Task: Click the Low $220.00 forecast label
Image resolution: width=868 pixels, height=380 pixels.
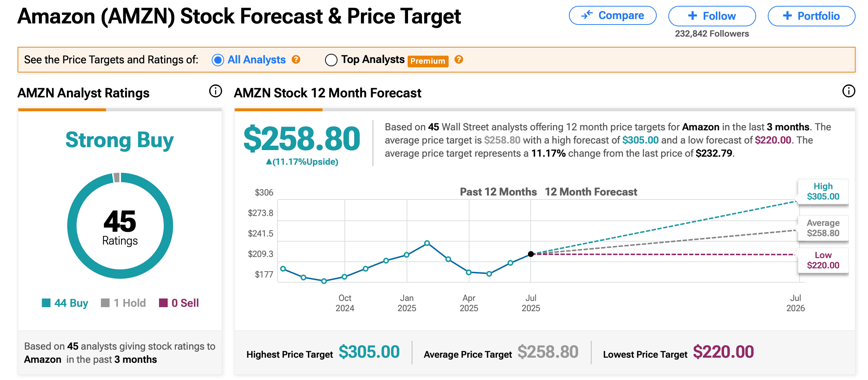Action: click(823, 260)
